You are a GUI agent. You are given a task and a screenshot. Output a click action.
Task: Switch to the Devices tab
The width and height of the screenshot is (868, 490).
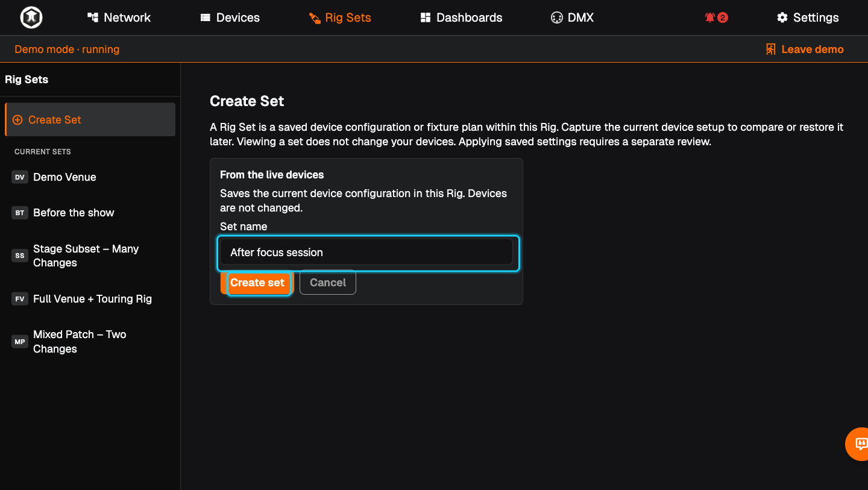230,17
